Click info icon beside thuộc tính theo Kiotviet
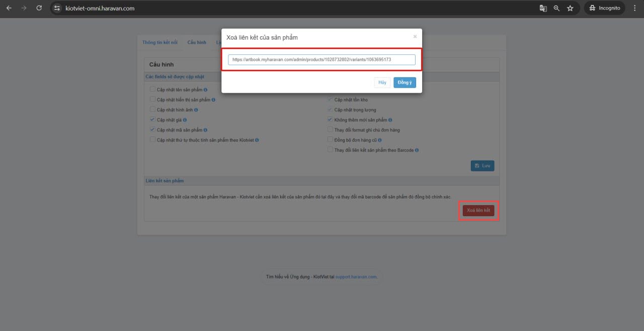Viewport: 644px width, 331px height. [257, 140]
